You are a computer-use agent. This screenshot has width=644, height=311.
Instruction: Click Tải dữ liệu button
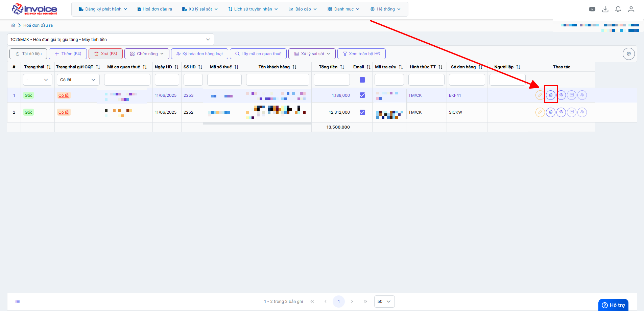coord(28,54)
